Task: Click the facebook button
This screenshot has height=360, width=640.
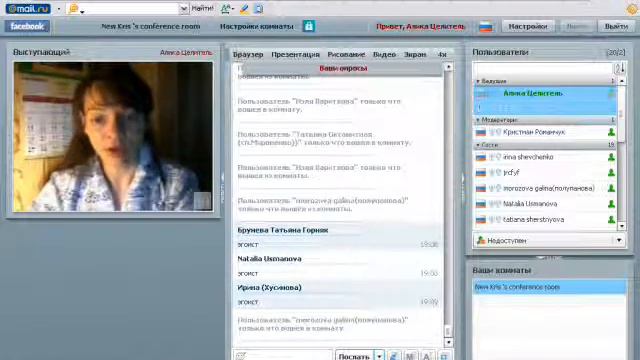Action: click(x=27, y=26)
